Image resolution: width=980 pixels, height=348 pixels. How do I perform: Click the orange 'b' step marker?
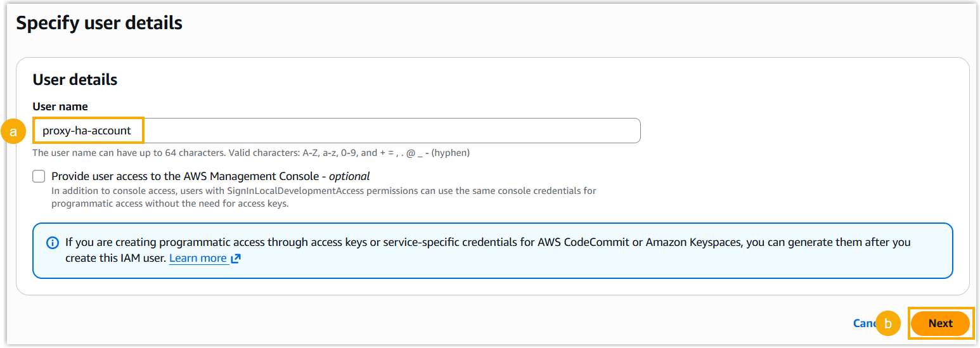click(x=888, y=323)
